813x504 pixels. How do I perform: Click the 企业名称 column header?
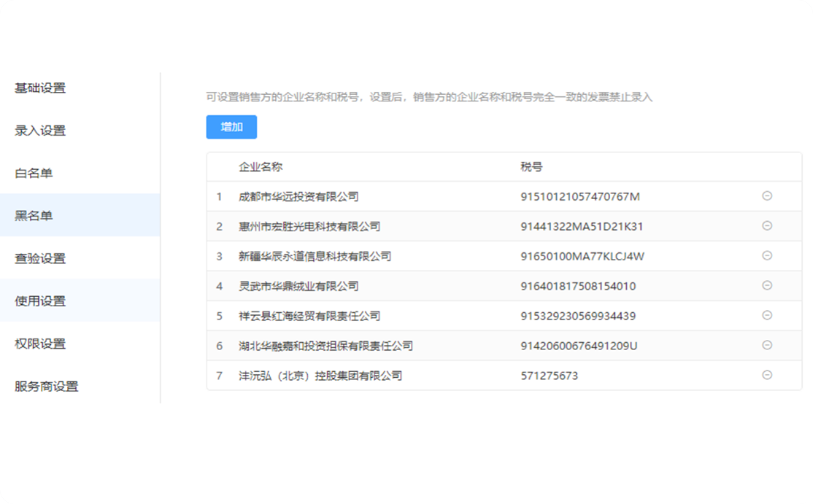(x=261, y=167)
